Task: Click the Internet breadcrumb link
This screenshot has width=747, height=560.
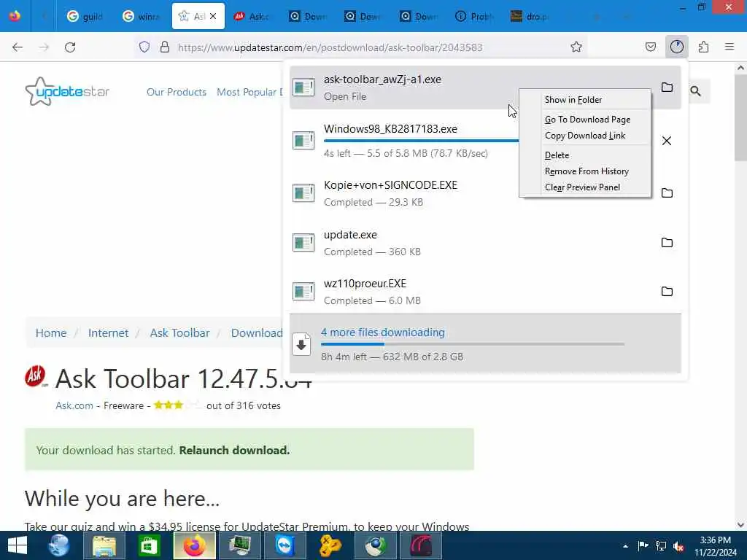Action: pyautogui.click(x=108, y=332)
